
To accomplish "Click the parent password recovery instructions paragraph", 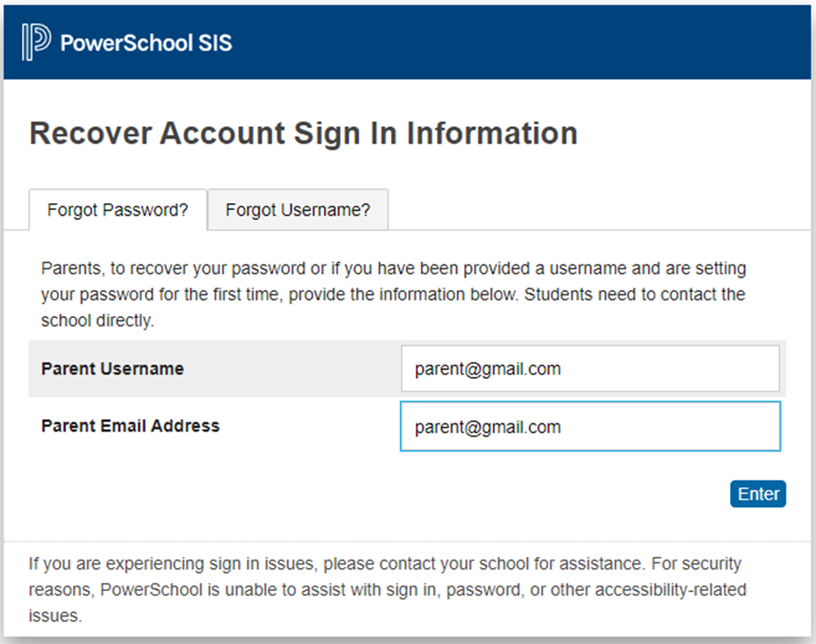I will click(393, 294).
